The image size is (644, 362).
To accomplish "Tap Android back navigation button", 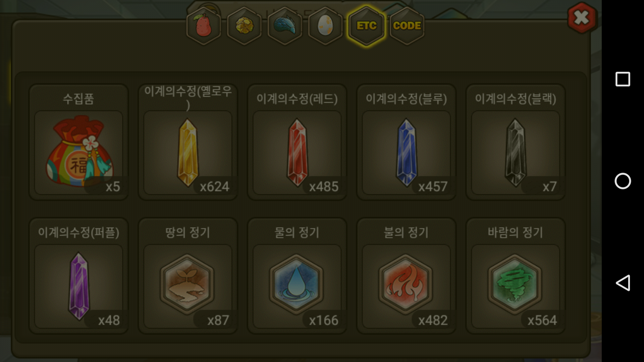I will (x=623, y=283).
